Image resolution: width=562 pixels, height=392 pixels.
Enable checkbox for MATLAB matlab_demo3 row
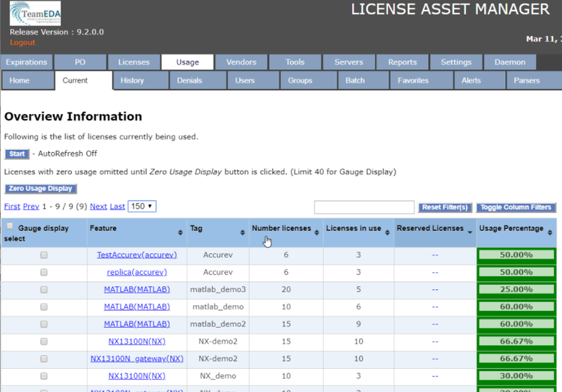pyautogui.click(x=44, y=289)
